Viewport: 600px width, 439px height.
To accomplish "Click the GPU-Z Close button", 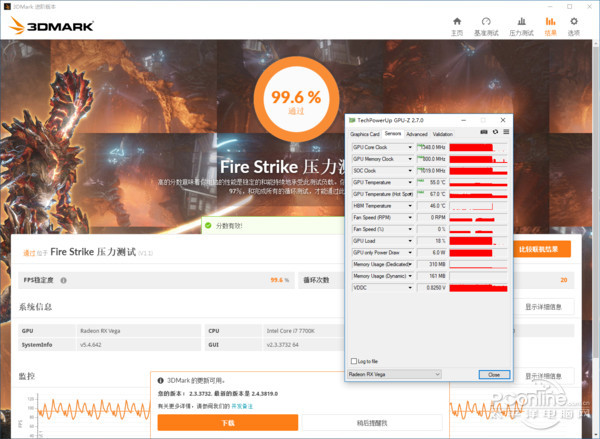I will (494, 374).
